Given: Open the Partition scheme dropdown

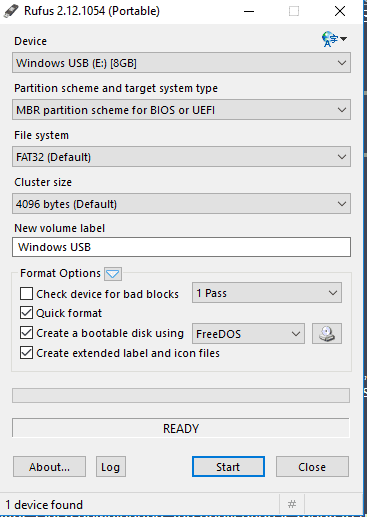Looking at the screenshot, I should (181, 110).
